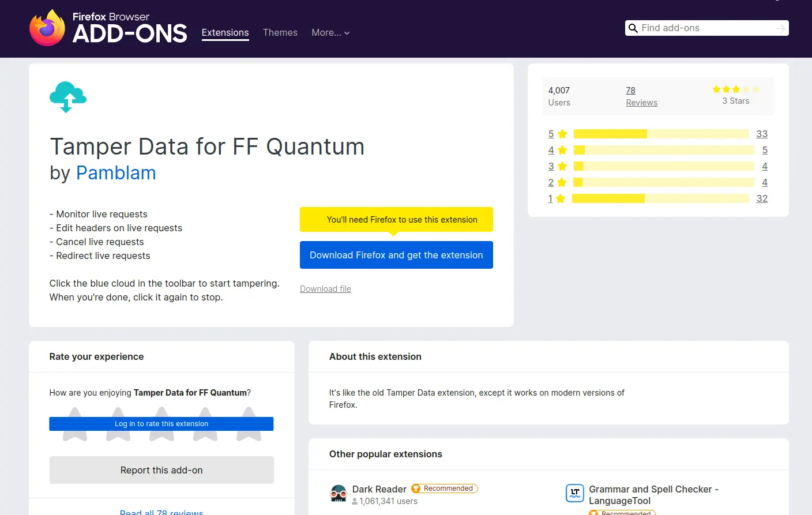Click Log in to rate this extension
The image size is (812, 515).
(x=161, y=424)
